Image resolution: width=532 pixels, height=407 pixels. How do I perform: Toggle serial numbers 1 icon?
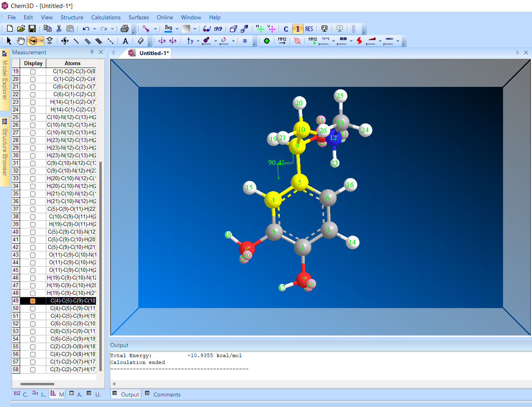298,29
